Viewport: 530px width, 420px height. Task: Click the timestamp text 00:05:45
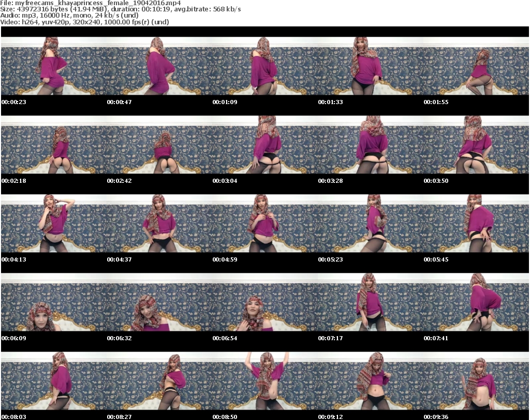(436, 259)
